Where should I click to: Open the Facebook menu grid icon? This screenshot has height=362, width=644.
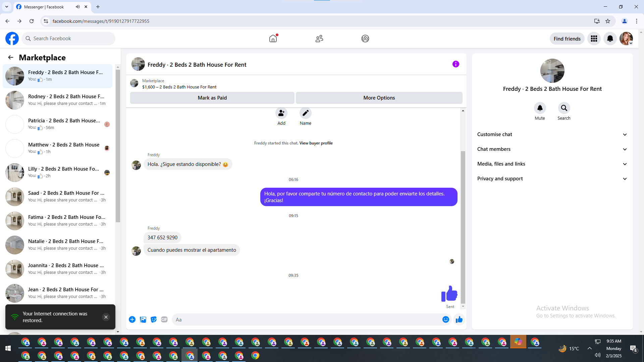(594, 39)
